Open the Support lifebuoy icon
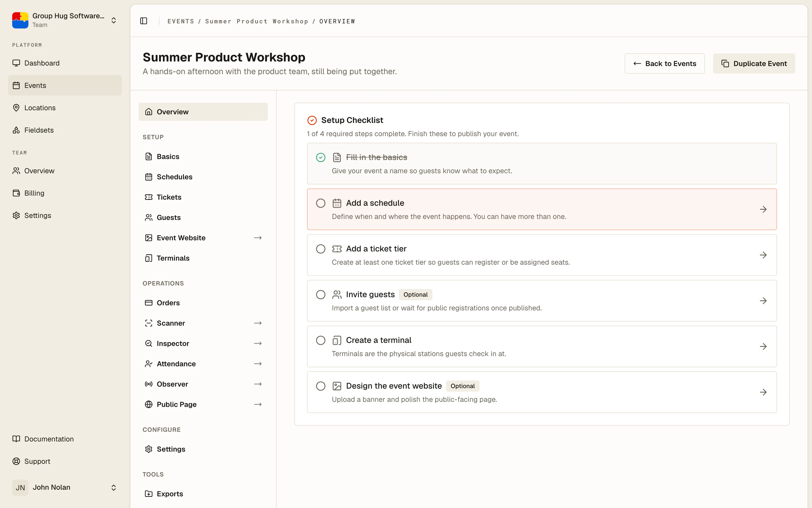The width and height of the screenshot is (812, 508). [x=16, y=461]
